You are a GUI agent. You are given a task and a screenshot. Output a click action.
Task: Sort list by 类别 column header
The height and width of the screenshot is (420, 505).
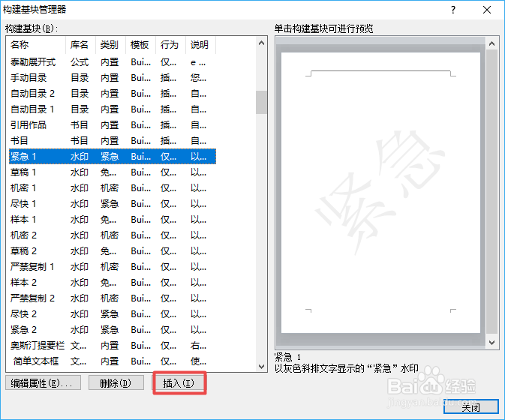tap(110, 45)
